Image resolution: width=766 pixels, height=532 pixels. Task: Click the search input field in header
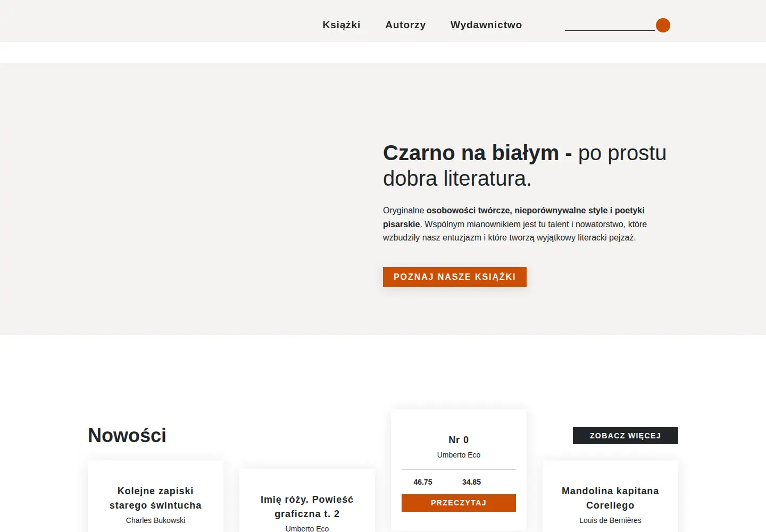610,25
